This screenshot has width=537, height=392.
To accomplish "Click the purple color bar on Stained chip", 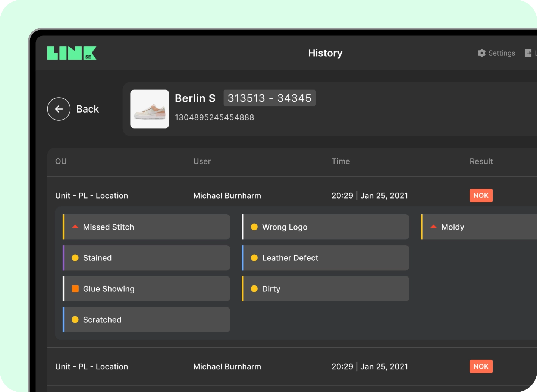I will point(64,257).
